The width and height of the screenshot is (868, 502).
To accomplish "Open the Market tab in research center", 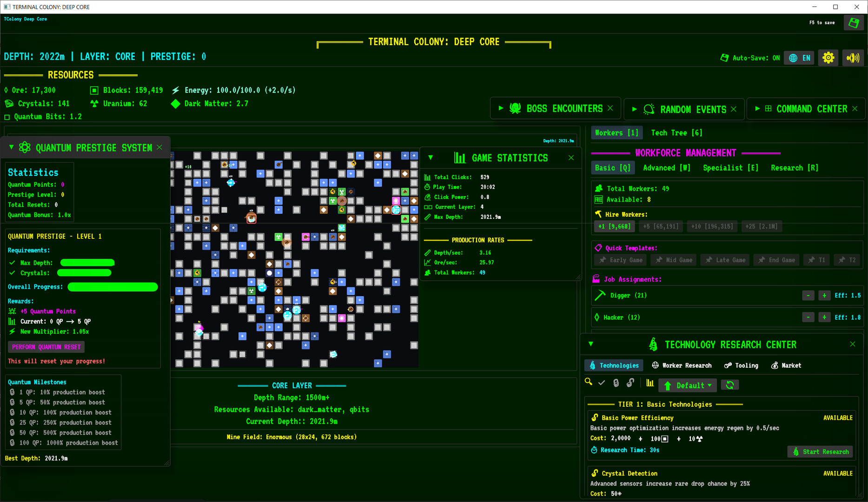I will click(786, 365).
